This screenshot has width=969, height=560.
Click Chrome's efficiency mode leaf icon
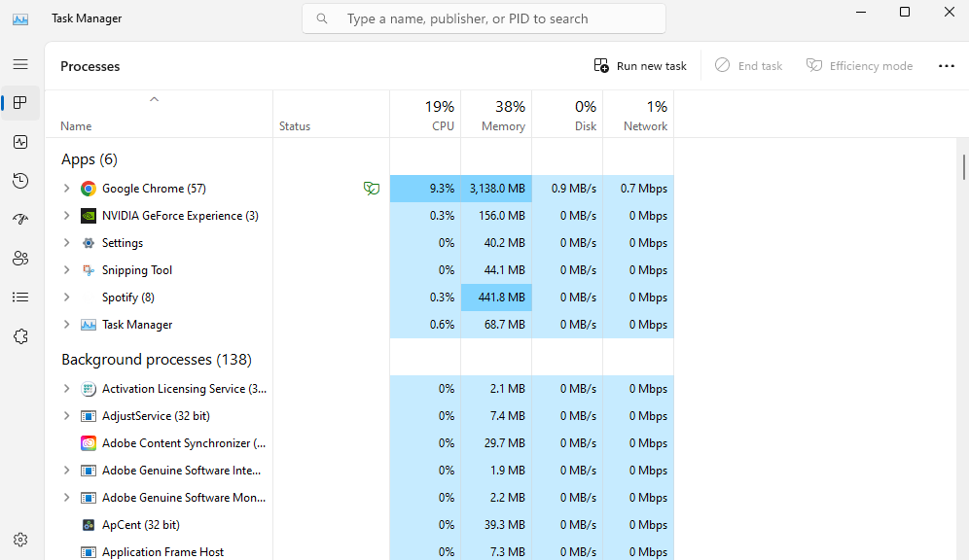[x=372, y=189]
